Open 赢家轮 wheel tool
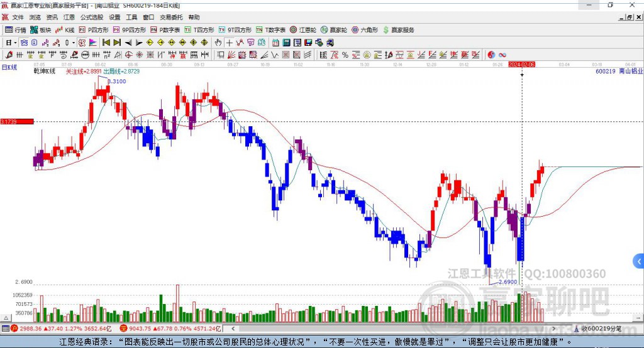 (334, 30)
